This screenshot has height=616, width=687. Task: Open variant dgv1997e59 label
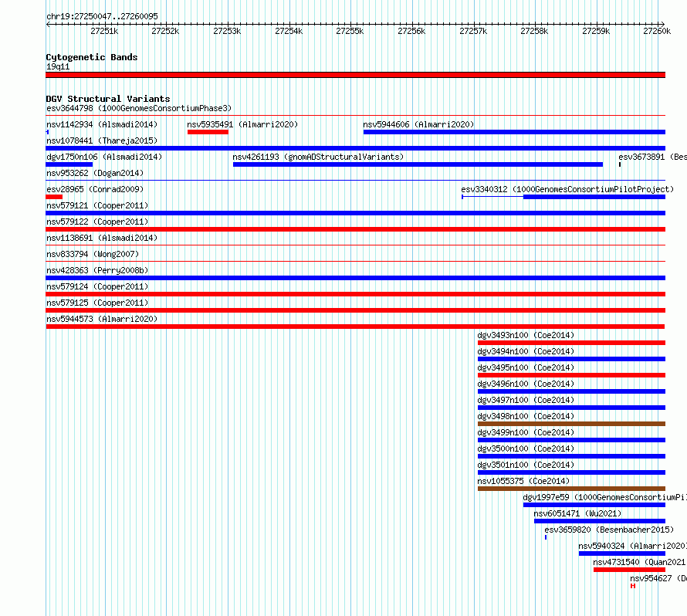(604, 497)
